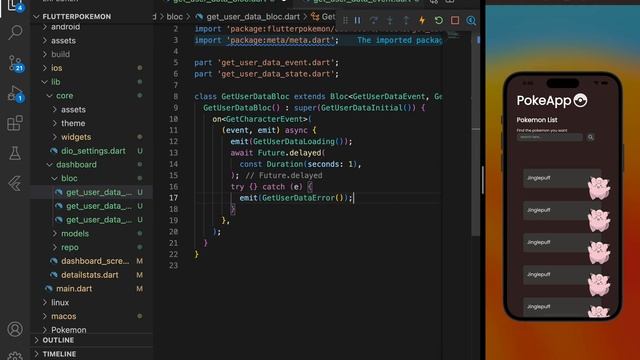Open dio_settings.dart file
This screenshot has height=360, width=640.
point(92,151)
